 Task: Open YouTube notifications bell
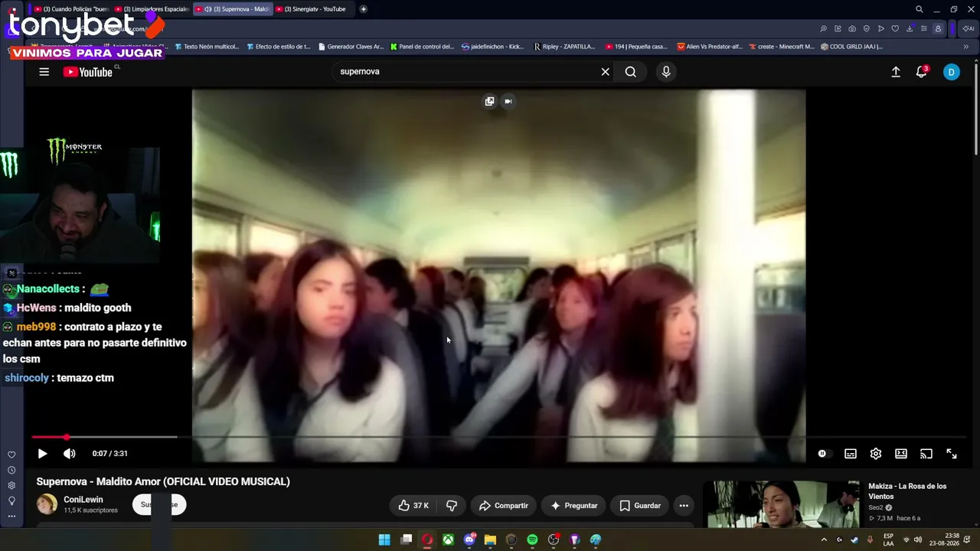[x=922, y=72]
